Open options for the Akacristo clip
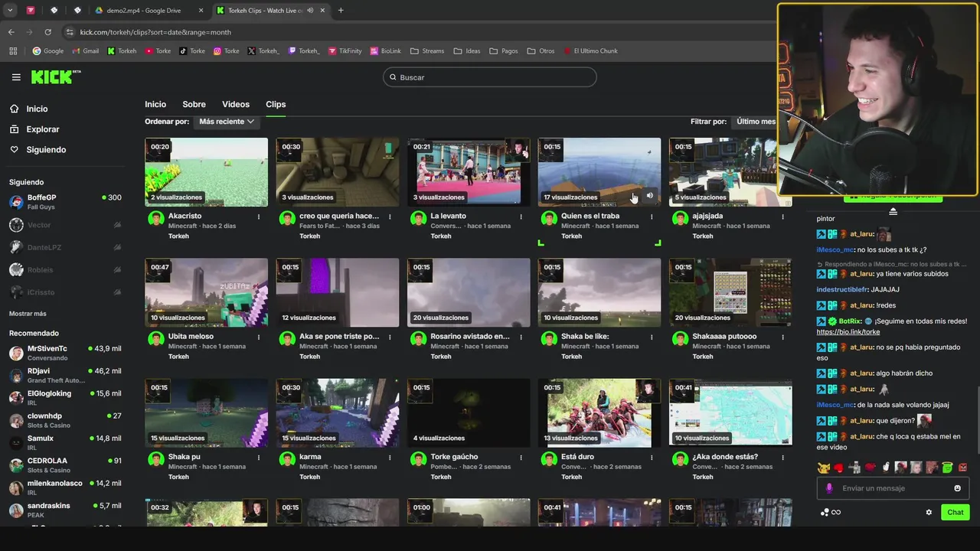This screenshot has width=980, height=551. point(259,217)
